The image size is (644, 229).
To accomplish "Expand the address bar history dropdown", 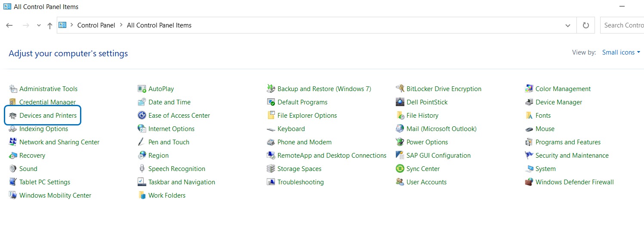I will click(567, 25).
